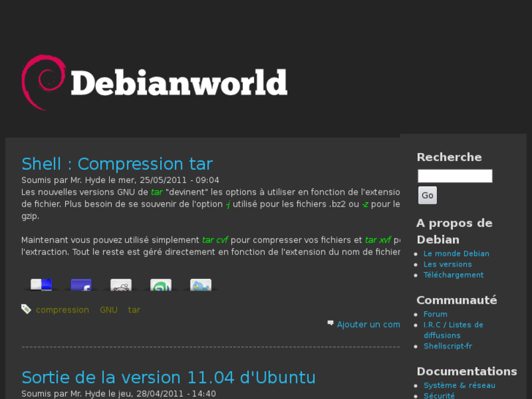The image size is (532, 399).
Task: Click the green '-j' option text
Action: click(x=228, y=204)
